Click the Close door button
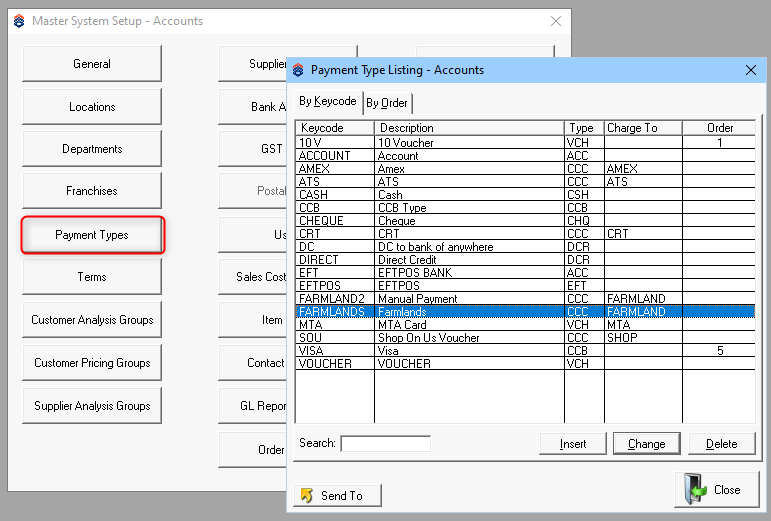This screenshot has height=521, width=771. [x=715, y=490]
